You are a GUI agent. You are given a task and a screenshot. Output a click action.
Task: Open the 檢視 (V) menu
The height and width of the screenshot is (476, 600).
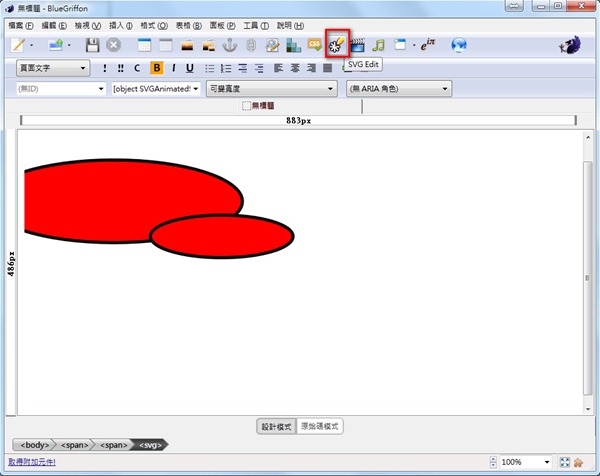point(88,26)
